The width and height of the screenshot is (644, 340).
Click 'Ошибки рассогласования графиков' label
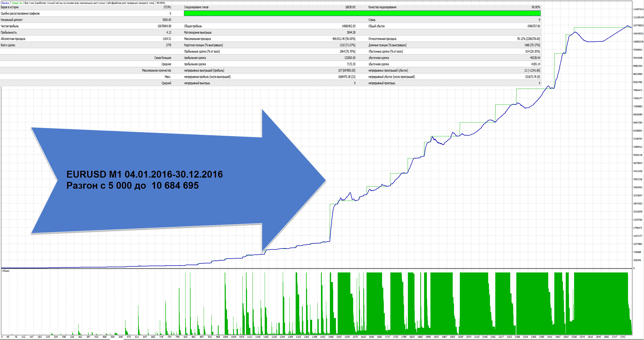pos(20,14)
